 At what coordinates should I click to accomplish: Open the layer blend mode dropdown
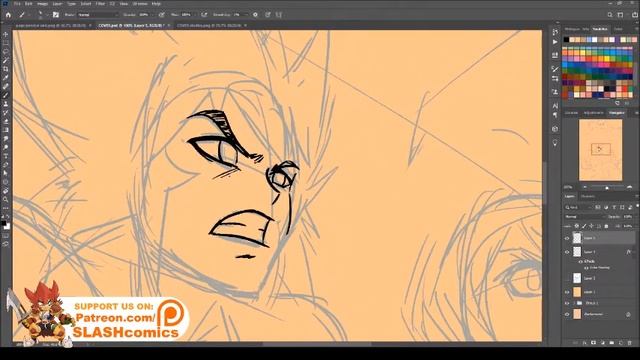(584, 217)
